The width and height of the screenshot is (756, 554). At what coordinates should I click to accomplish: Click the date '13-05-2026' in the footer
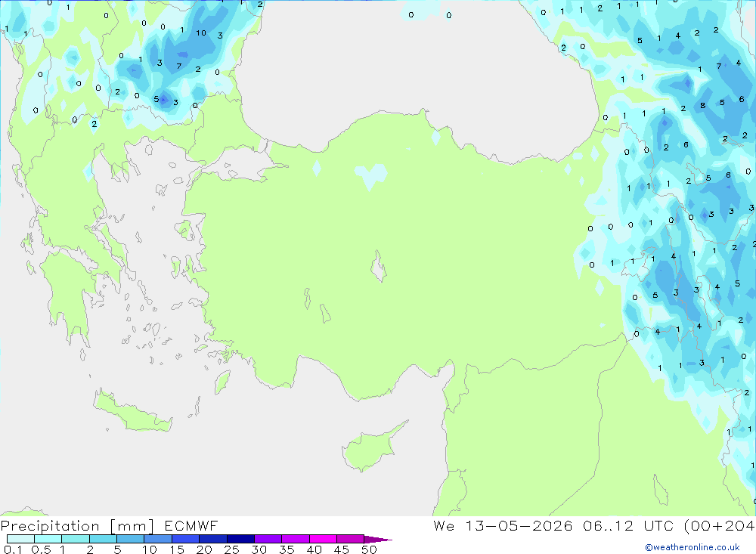[519, 525]
